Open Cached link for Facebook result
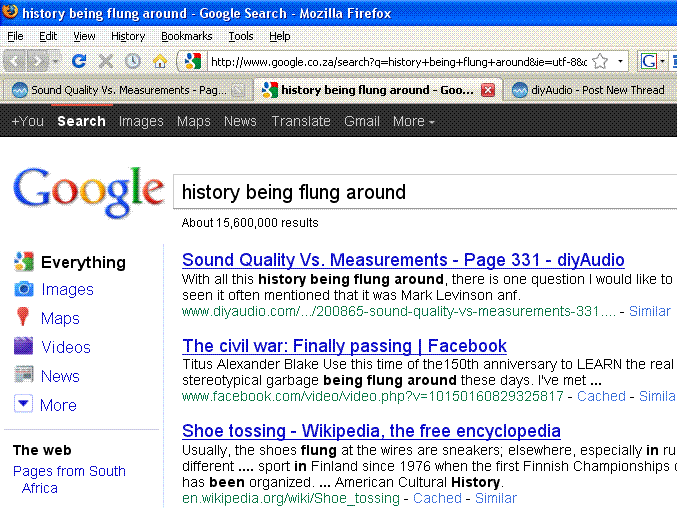This screenshot has width=677, height=508. click(x=601, y=396)
